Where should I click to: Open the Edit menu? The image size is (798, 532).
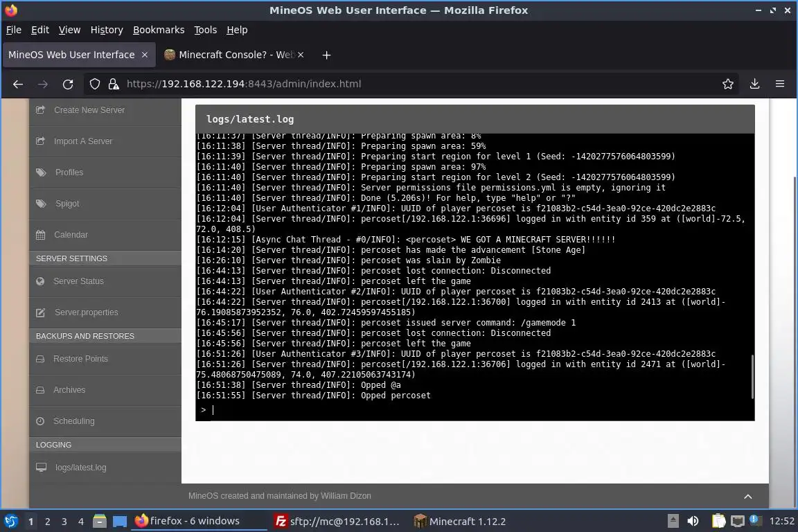[40, 30]
